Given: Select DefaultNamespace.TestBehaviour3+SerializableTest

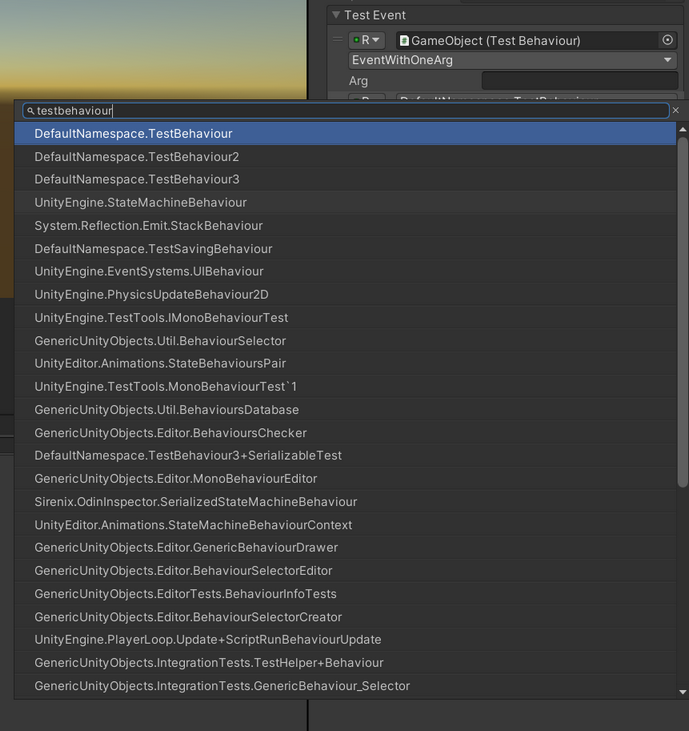Looking at the screenshot, I should click(345, 455).
